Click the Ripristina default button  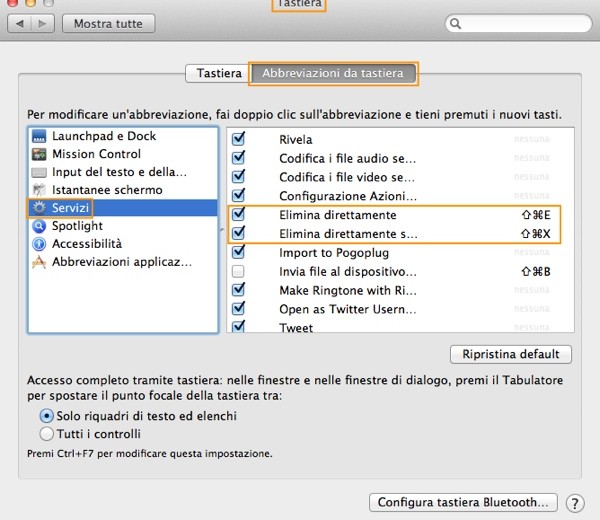click(x=511, y=355)
